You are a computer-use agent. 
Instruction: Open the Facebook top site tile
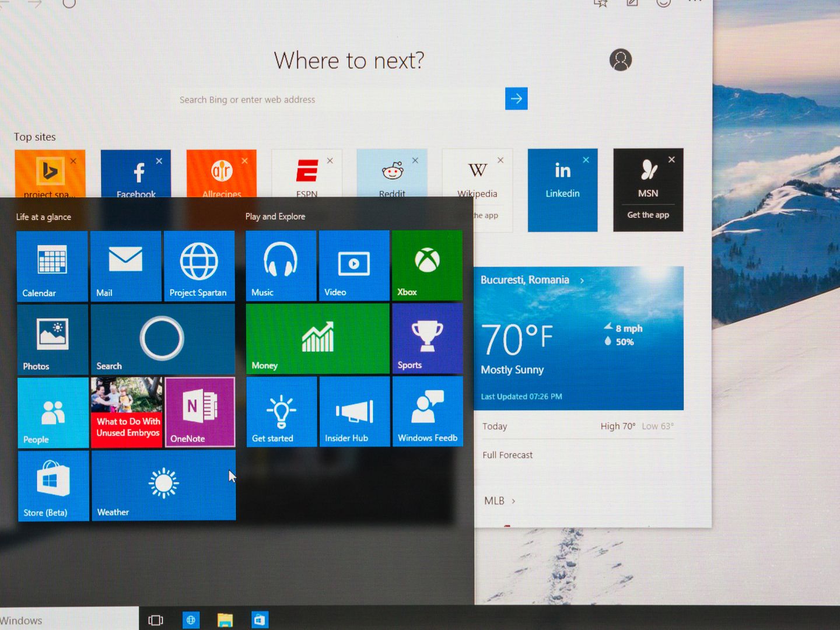click(136, 174)
